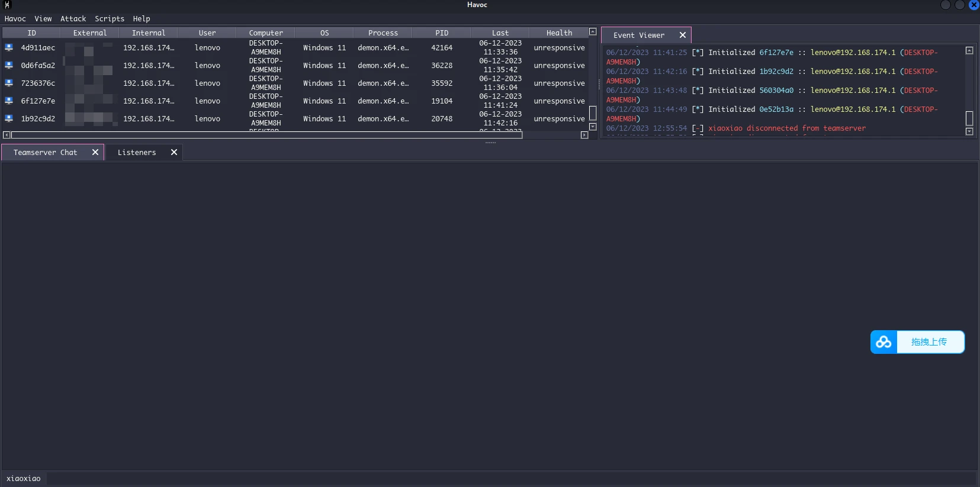Click the session table scroll down arrow
980x487 pixels.
coord(593,127)
